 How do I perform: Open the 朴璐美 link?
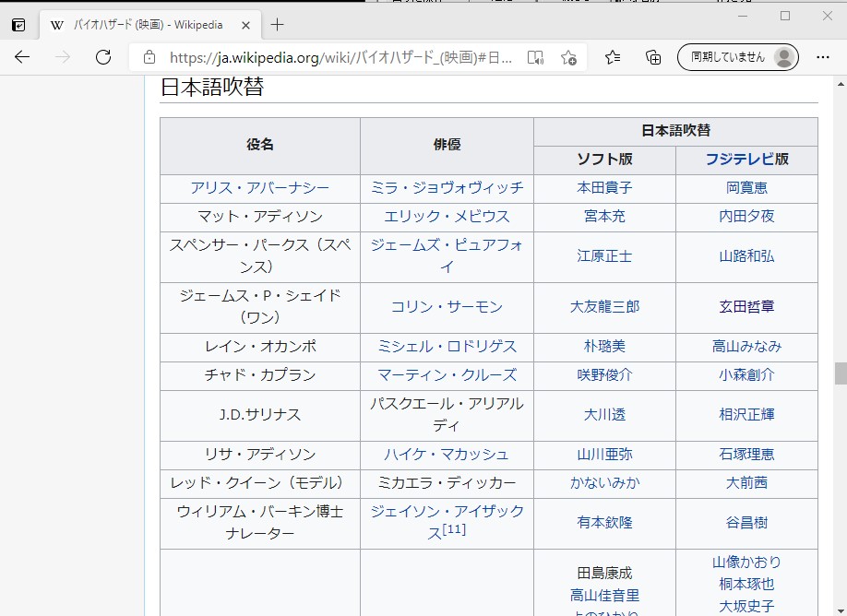604,347
